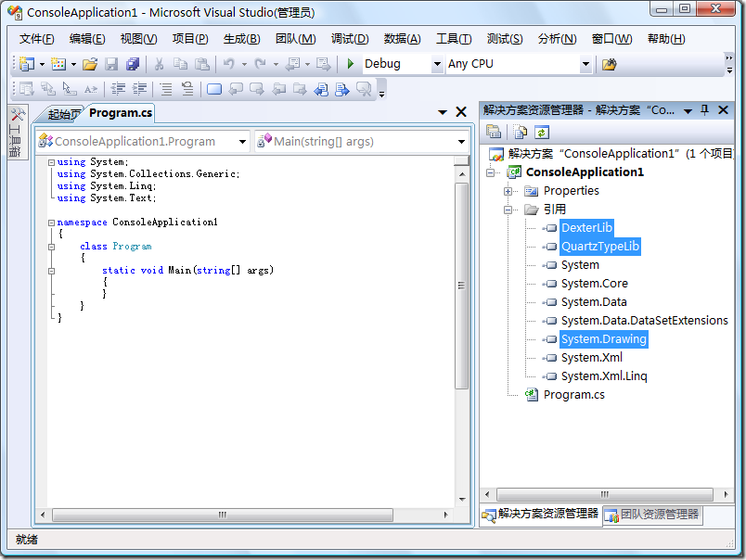Click the Increase Indent icon

pos(139,89)
